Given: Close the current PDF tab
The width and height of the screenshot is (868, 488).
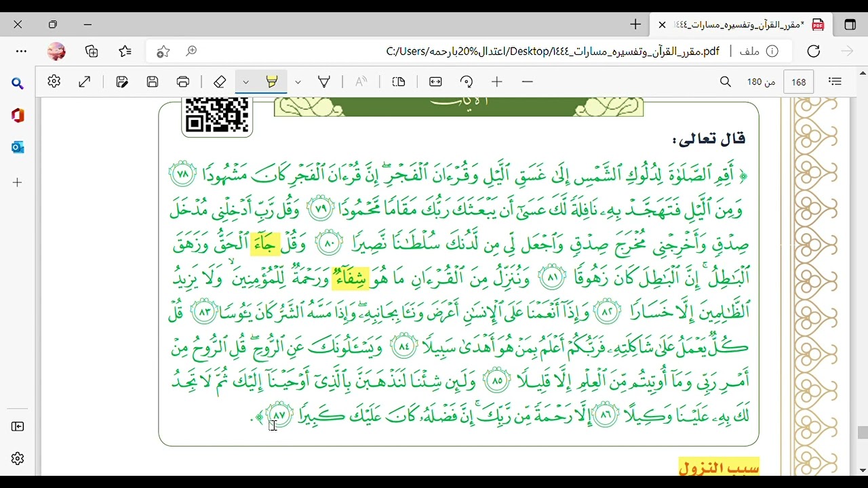Looking at the screenshot, I should [x=662, y=24].
